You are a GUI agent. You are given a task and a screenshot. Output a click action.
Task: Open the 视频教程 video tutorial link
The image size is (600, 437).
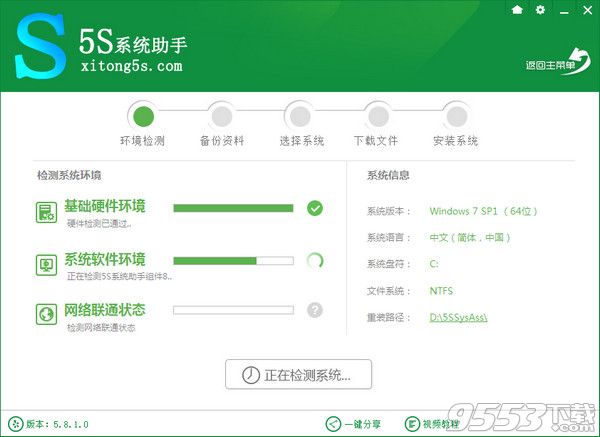coord(432,424)
